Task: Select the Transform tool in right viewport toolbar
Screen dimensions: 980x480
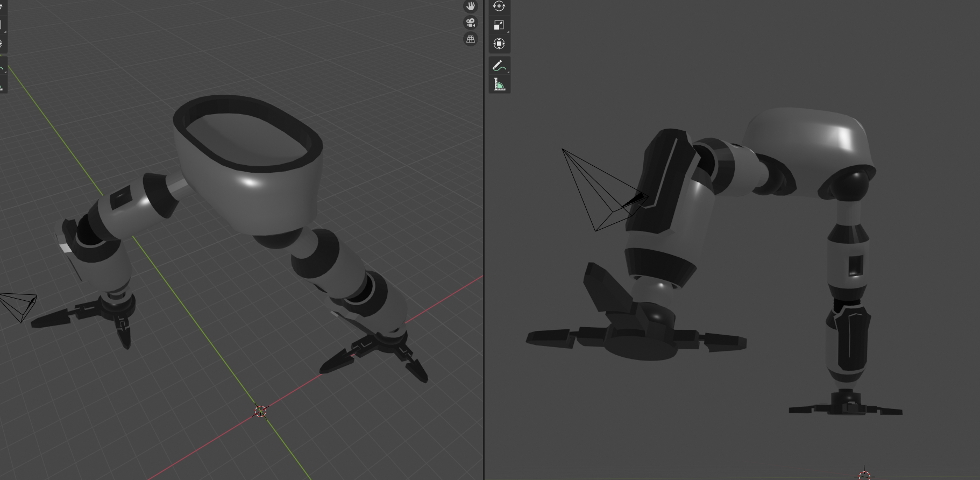Action: point(499,44)
